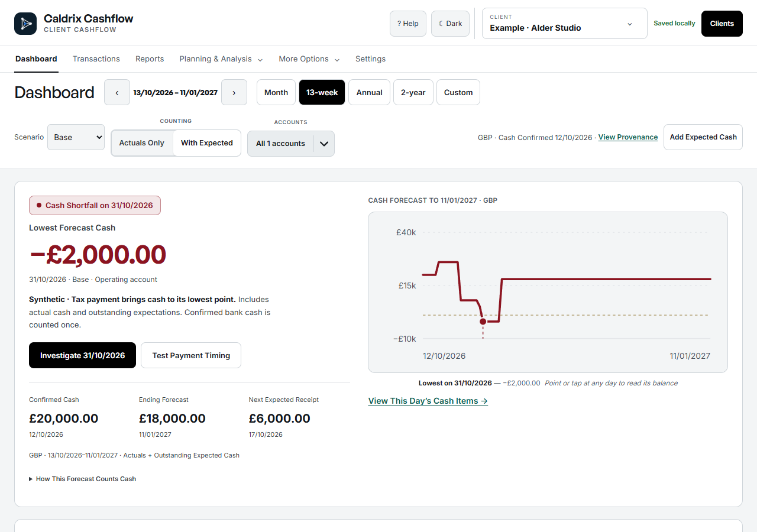Image resolution: width=757 pixels, height=532 pixels.
Task: Click the Next Expected Receipt £6,000.00 value
Action: click(280, 419)
